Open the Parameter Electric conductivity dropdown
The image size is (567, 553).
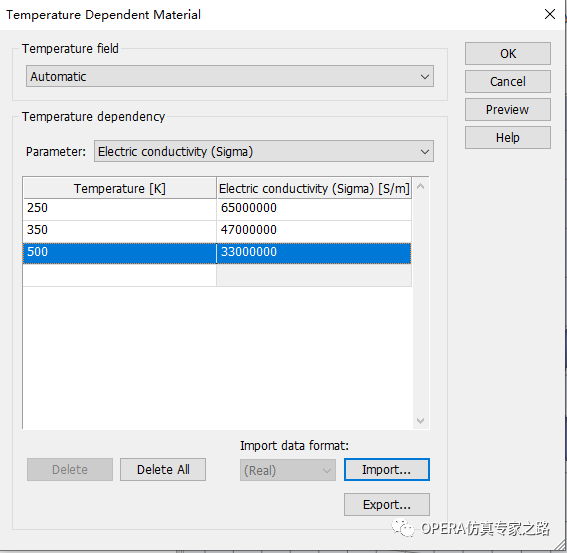[x=264, y=151]
